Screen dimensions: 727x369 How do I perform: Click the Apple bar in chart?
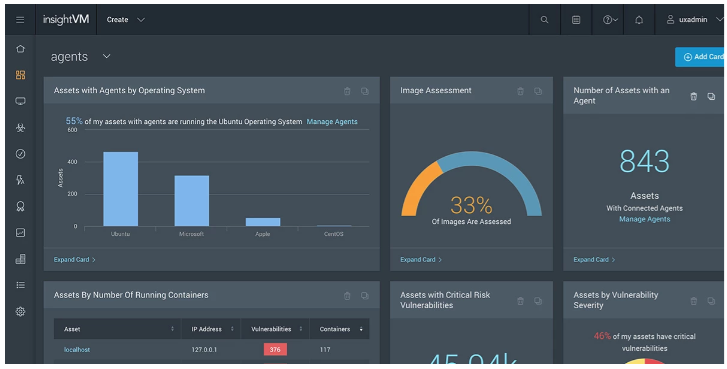tap(263, 222)
